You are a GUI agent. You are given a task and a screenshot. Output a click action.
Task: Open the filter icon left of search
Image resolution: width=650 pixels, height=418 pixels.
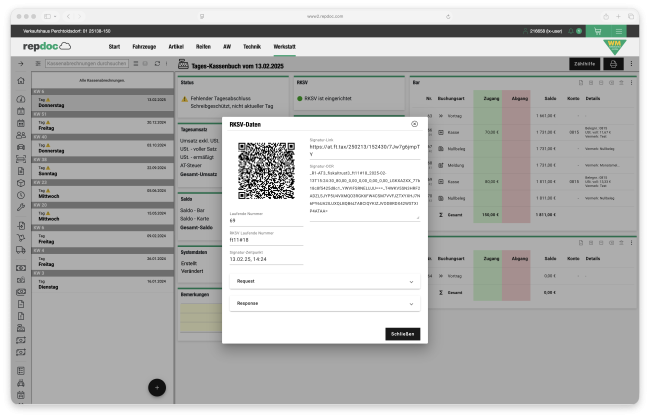[37, 64]
